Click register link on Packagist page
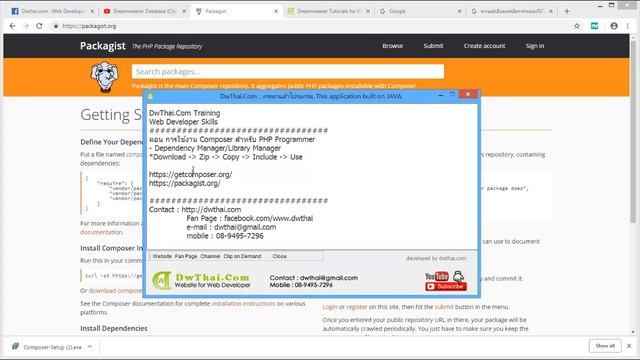This screenshot has height=360, width=640. 357,307
